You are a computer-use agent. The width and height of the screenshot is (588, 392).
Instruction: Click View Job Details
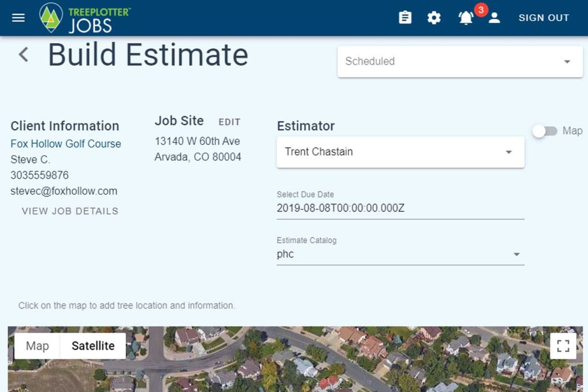coord(70,211)
